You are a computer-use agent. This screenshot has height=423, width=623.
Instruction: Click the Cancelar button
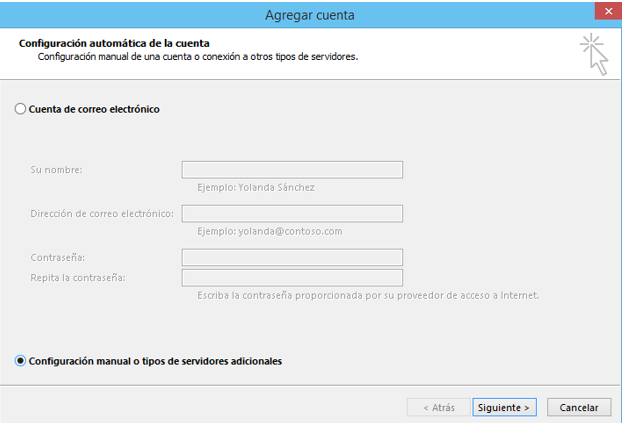579,407
